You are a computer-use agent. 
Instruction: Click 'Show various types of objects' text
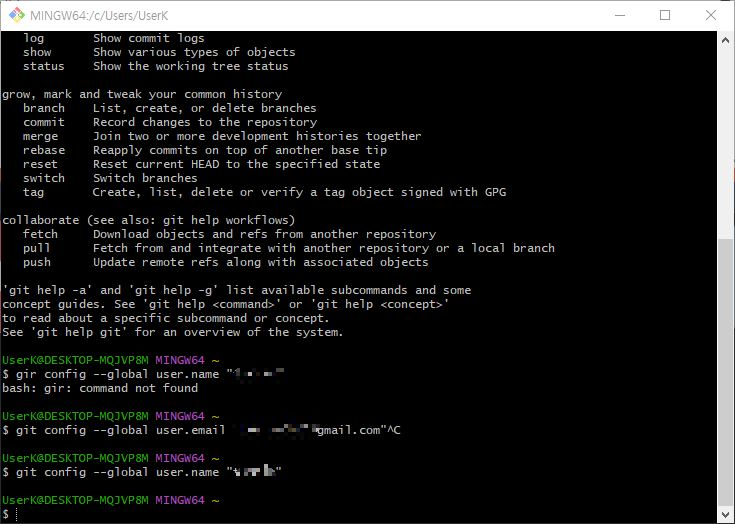pos(194,52)
